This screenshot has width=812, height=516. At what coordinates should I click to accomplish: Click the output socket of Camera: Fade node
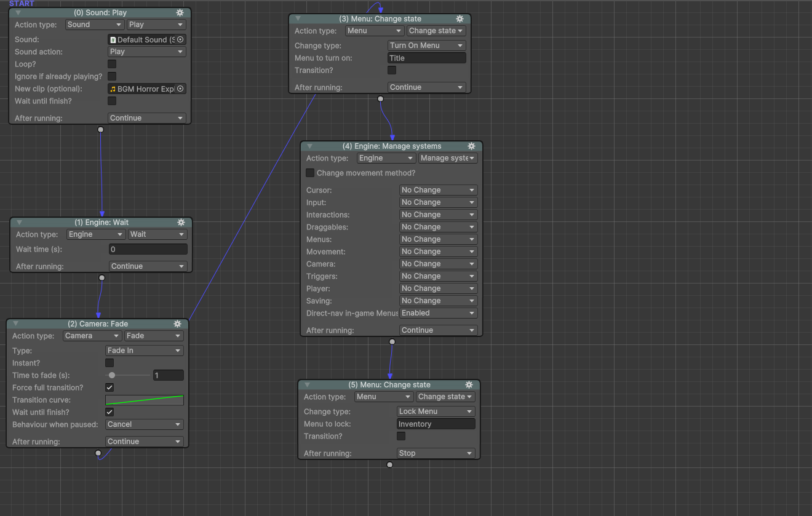98,453
